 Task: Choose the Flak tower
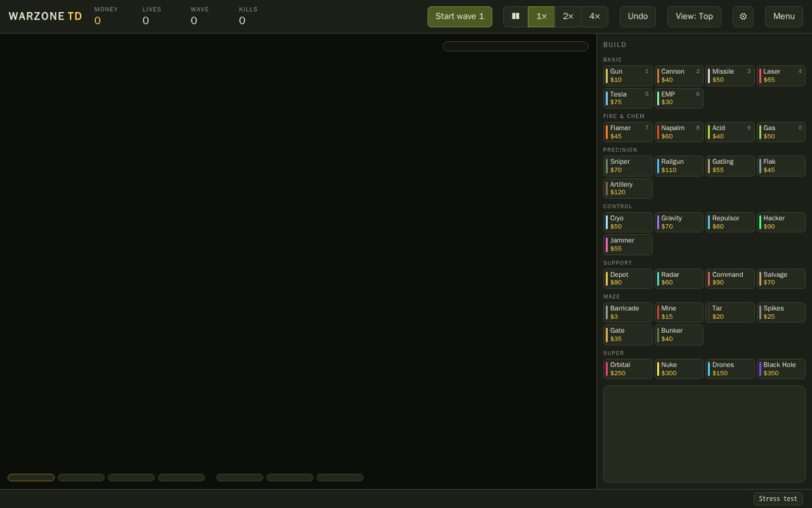[x=781, y=166]
